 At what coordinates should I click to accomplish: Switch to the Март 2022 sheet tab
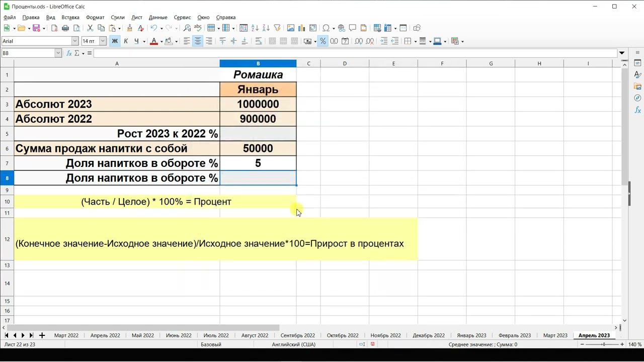(66, 335)
